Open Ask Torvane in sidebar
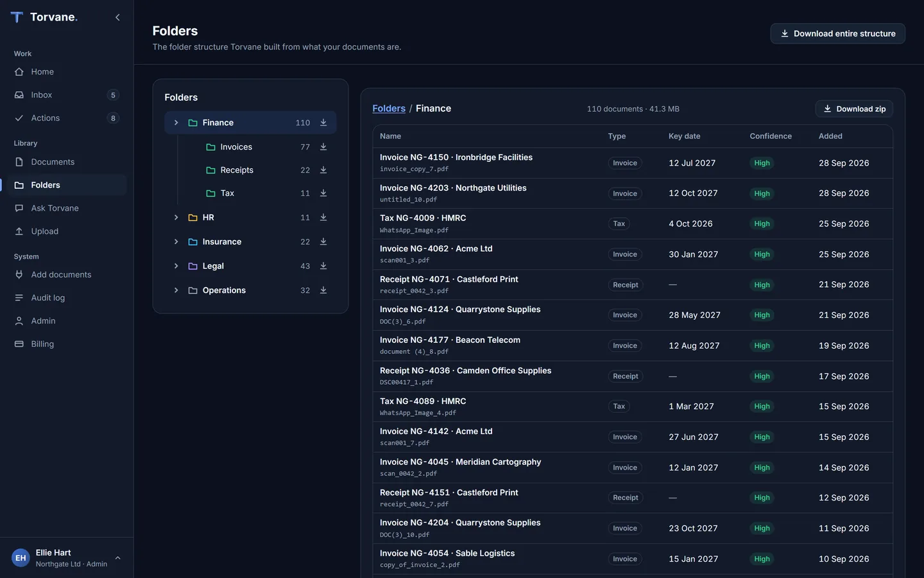The width and height of the screenshot is (924, 578). tap(67, 208)
